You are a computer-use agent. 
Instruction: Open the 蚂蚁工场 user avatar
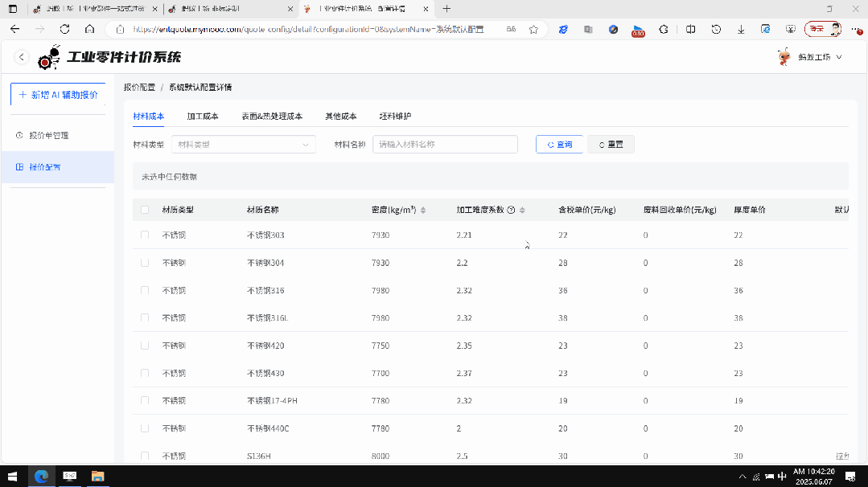click(784, 57)
